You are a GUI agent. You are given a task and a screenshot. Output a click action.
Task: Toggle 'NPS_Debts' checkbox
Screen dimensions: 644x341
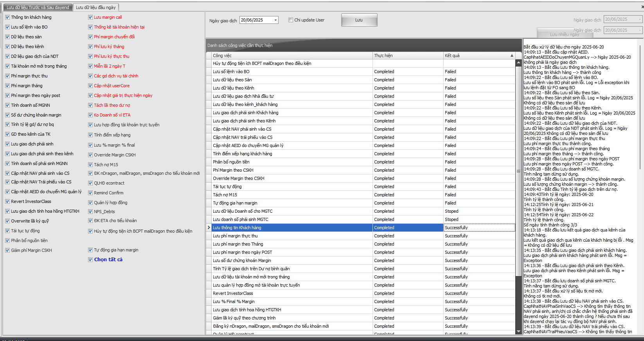(90, 212)
